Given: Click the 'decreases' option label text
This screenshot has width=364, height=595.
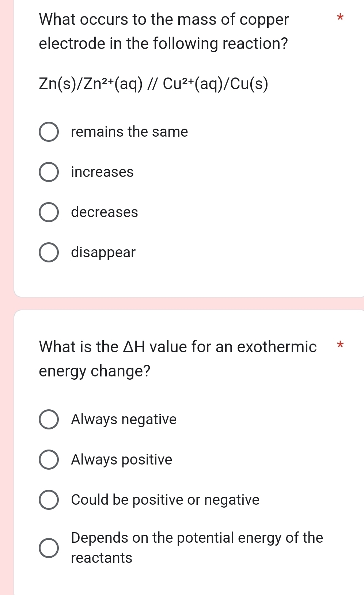Looking at the screenshot, I should point(105,212).
